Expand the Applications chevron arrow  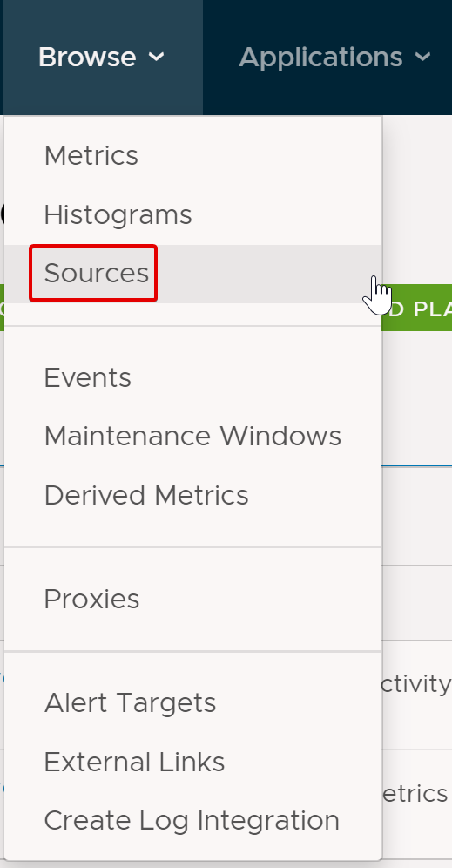[422, 57]
